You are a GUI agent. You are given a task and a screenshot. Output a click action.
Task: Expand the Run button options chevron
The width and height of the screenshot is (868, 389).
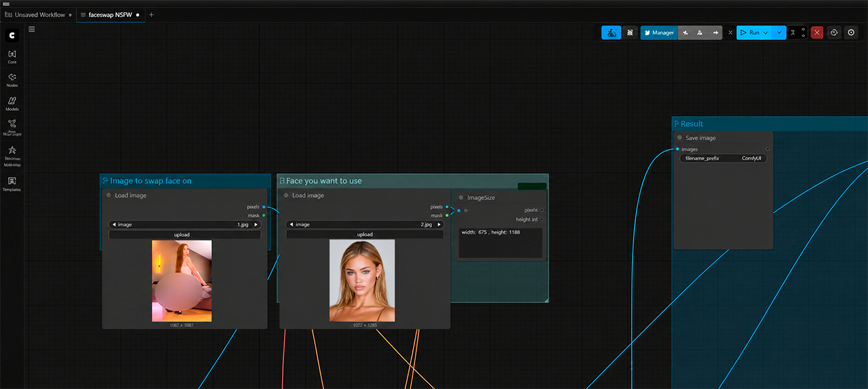coord(766,33)
